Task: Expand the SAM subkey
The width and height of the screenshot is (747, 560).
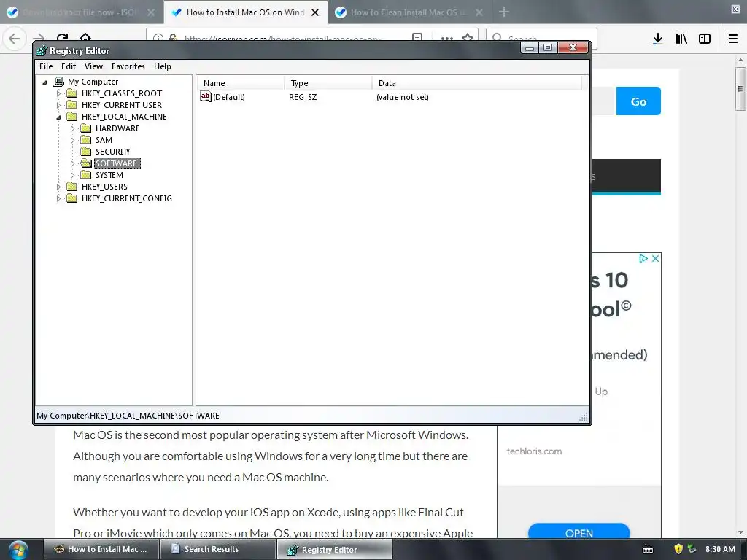Action: click(x=72, y=141)
